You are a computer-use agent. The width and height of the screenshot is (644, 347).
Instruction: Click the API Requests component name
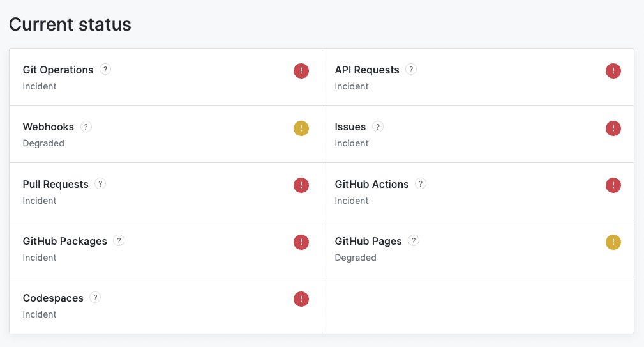[367, 70]
